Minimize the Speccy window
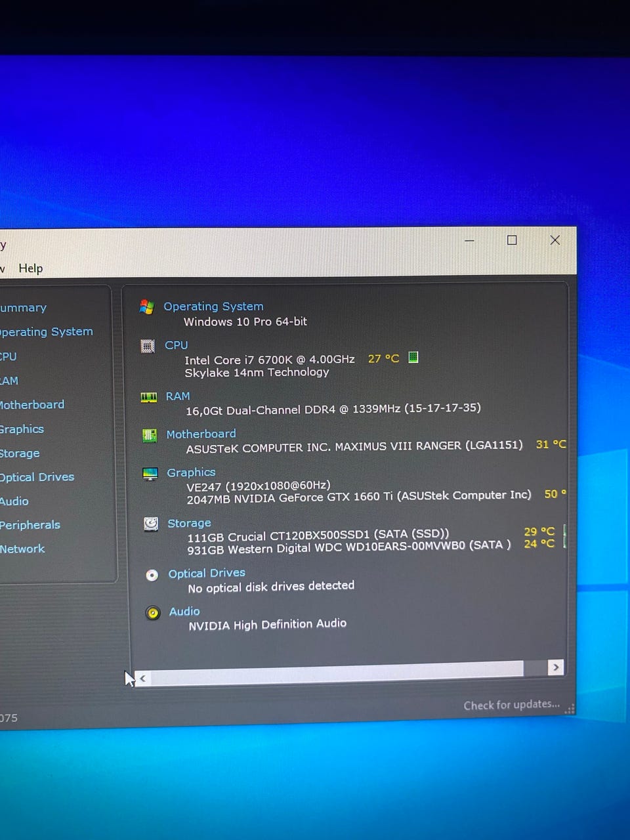Image resolution: width=630 pixels, height=840 pixels. point(469,241)
